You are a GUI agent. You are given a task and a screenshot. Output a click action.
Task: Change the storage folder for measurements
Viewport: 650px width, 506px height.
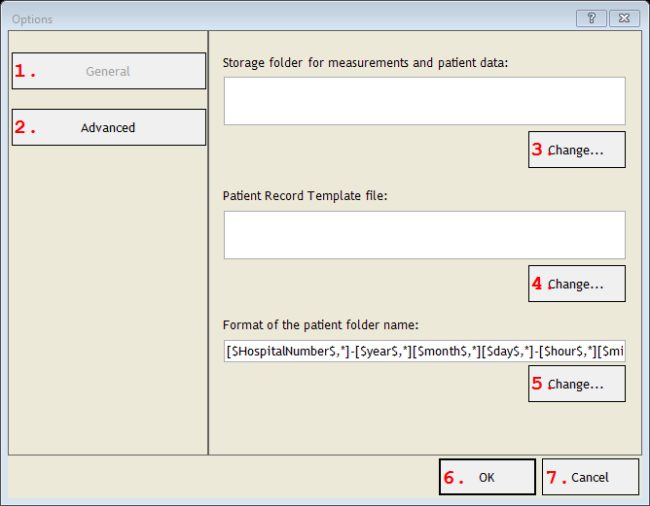577,150
